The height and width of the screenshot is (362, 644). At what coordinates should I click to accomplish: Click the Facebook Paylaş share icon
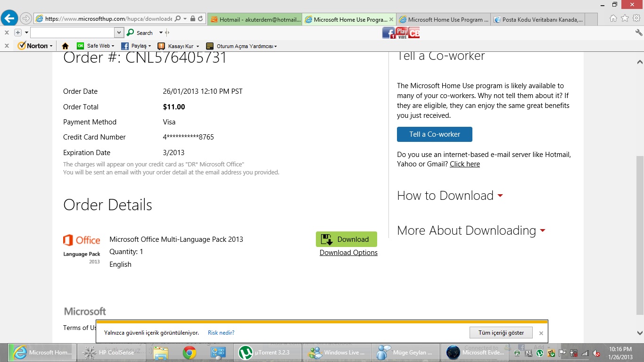pyautogui.click(x=125, y=46)
